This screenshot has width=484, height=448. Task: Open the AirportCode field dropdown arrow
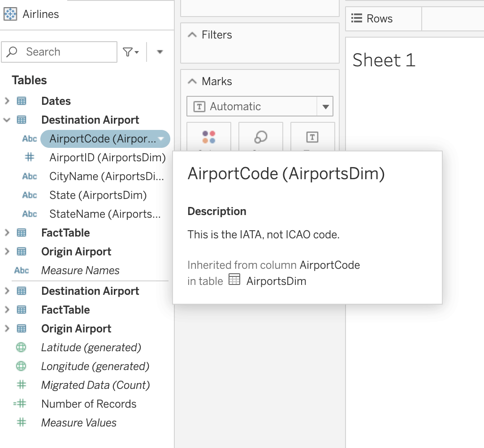tap(161, 139)
